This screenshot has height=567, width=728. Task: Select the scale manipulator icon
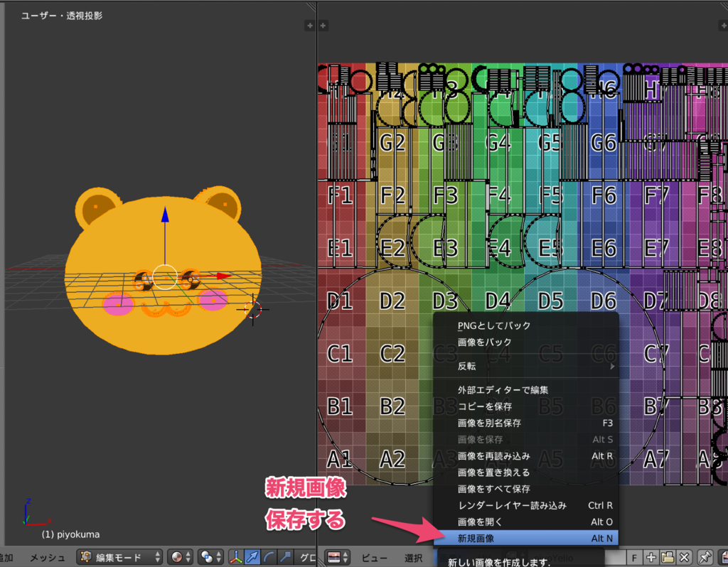pos(284,558)
